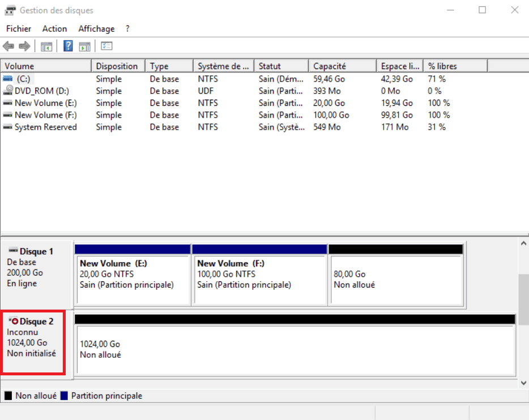The width and height of the screenshot is (529, 420).
Task: Click the disk pane scroll down arrow
Action: click(523, 383)
